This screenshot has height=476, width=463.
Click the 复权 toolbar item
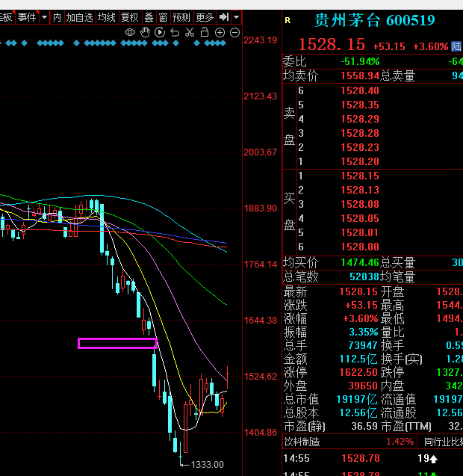130,17
